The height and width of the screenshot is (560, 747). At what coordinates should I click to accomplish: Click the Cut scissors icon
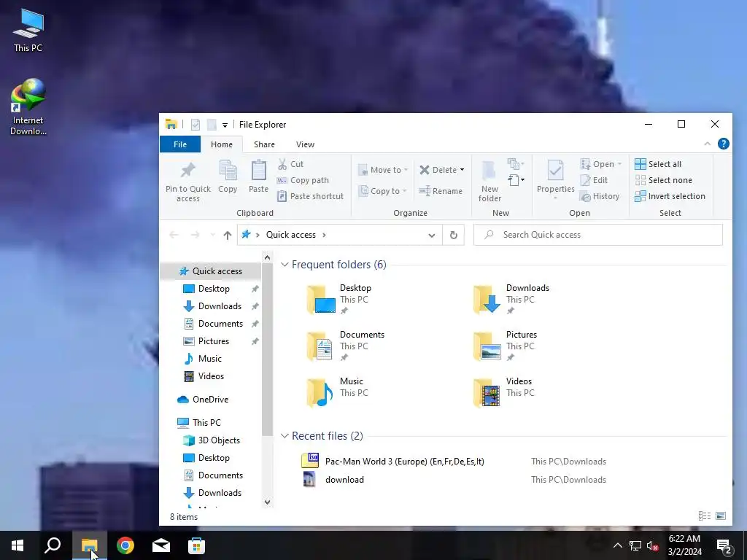(282, 164)
